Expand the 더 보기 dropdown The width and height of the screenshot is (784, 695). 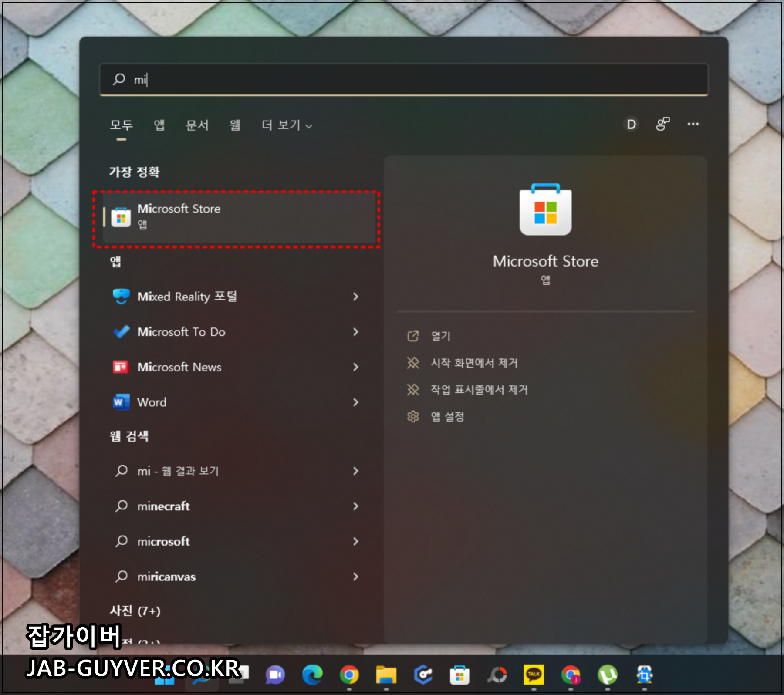point(287,125)
